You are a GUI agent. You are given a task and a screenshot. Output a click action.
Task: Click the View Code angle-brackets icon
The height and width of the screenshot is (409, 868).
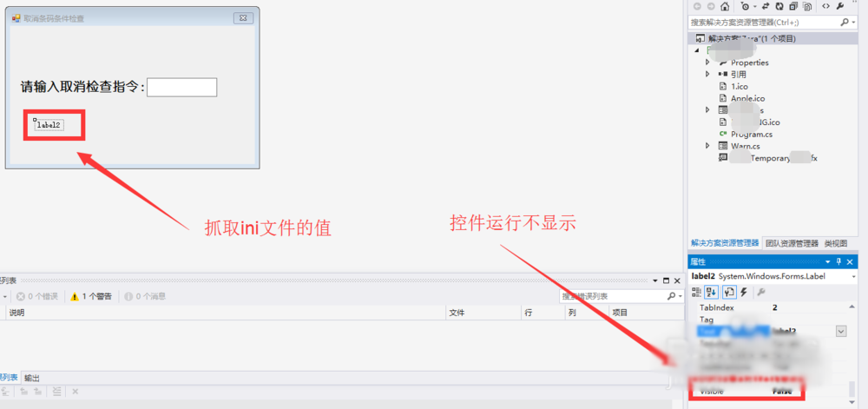(826, 6)
